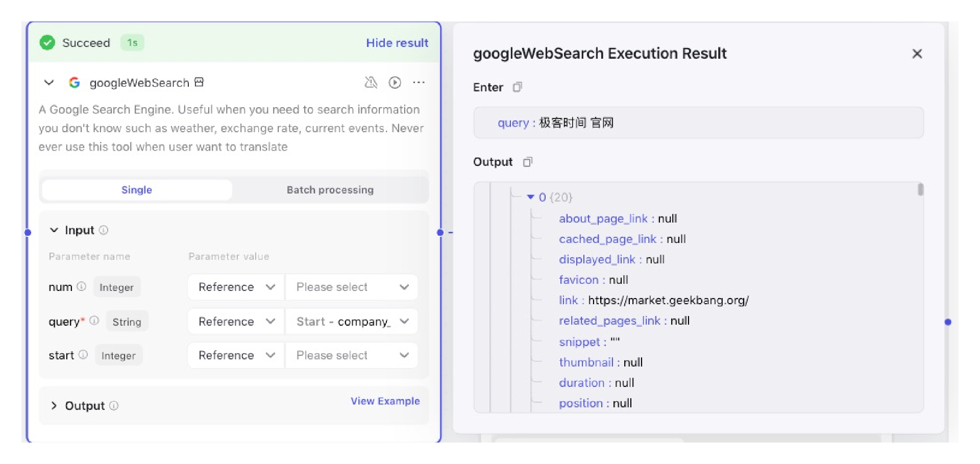The width and height of the screenshot is (980, 464).
Task: Click the Hide result link
Action: click(x=397, y=43)
